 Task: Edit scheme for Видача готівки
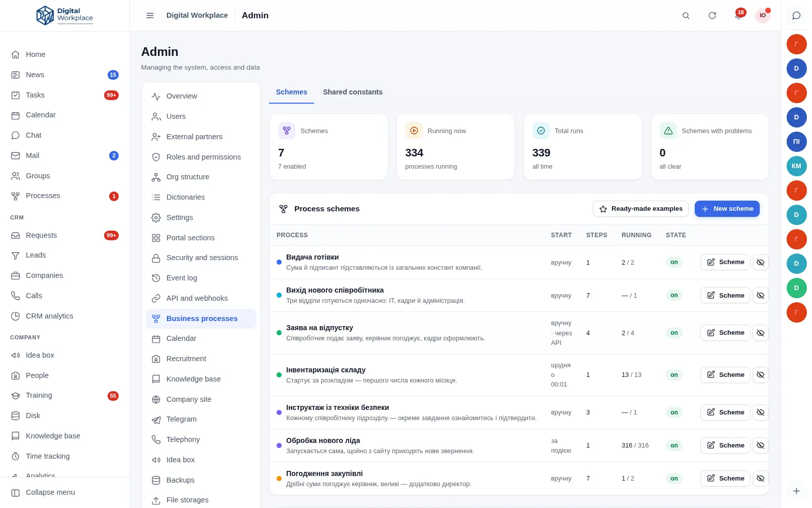pos(725,262)
